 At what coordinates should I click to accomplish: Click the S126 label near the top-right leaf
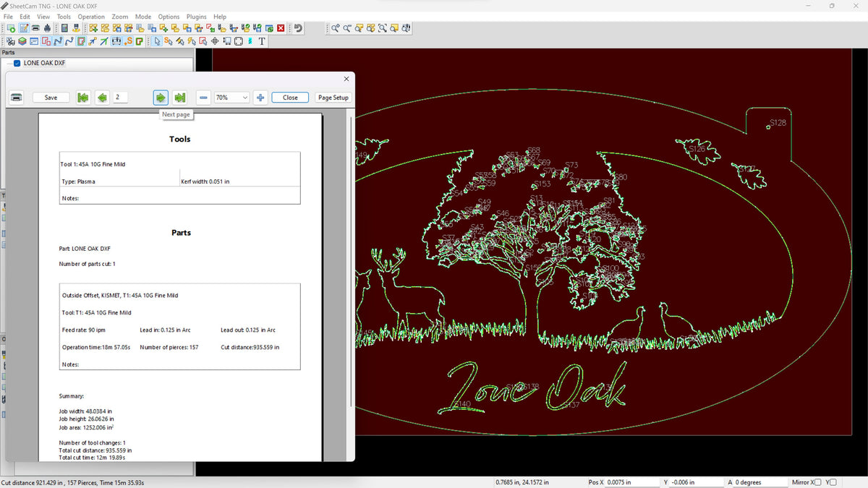click(697, 148)
